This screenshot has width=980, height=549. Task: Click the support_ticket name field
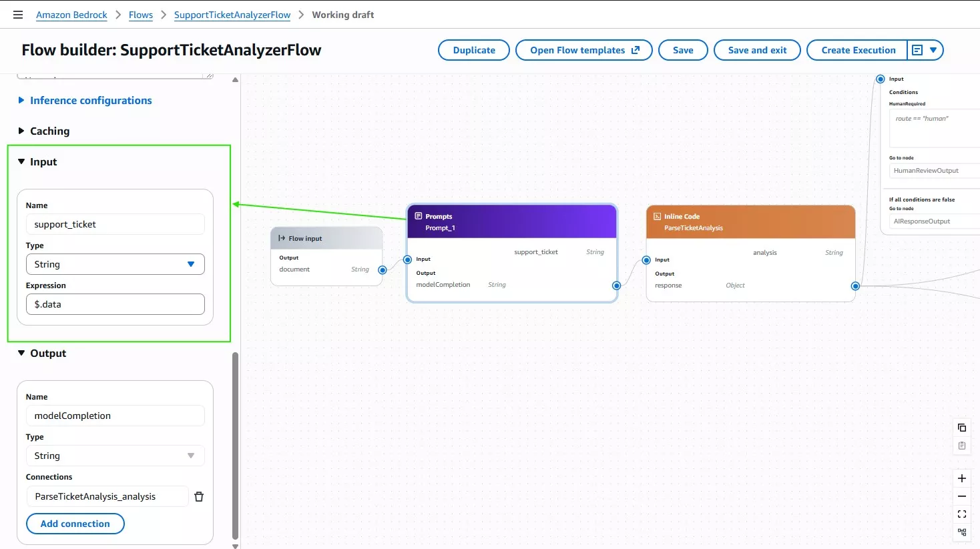click(x=115, y=224)
